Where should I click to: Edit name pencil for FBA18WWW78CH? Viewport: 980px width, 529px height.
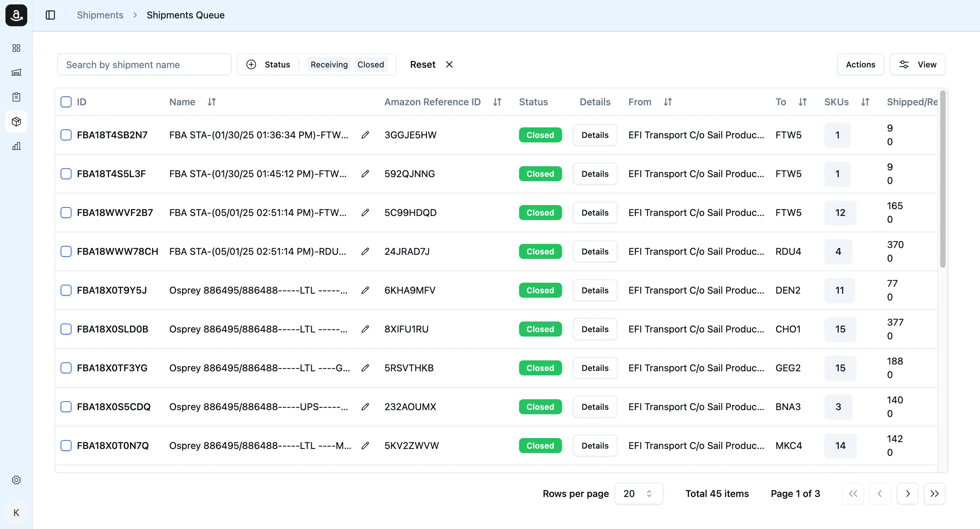point(365,252)
